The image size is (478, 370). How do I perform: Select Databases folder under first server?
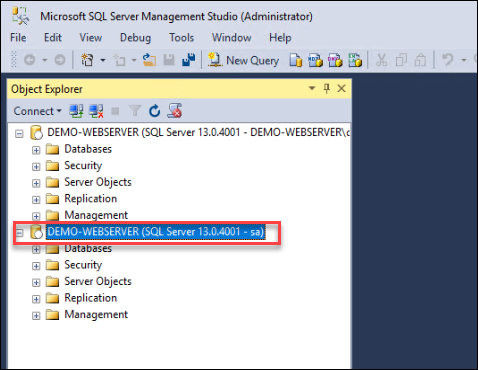(x=88, y=149)
